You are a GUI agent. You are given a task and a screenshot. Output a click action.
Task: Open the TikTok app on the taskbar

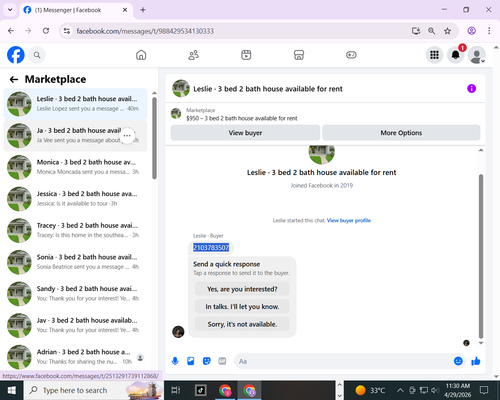(x=201, y=390)
